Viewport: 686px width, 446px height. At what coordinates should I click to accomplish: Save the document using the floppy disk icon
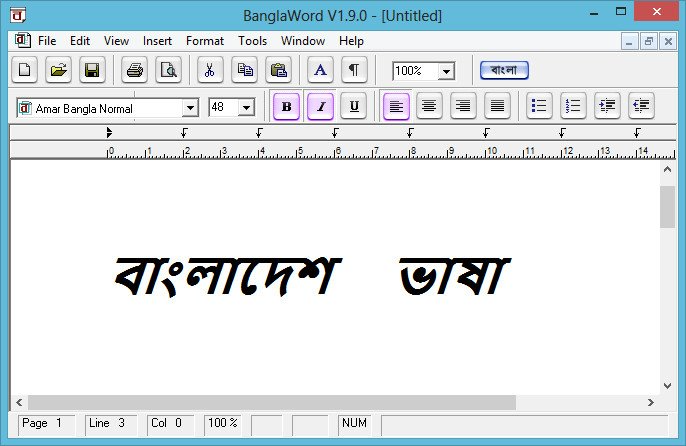coord(92,70)
